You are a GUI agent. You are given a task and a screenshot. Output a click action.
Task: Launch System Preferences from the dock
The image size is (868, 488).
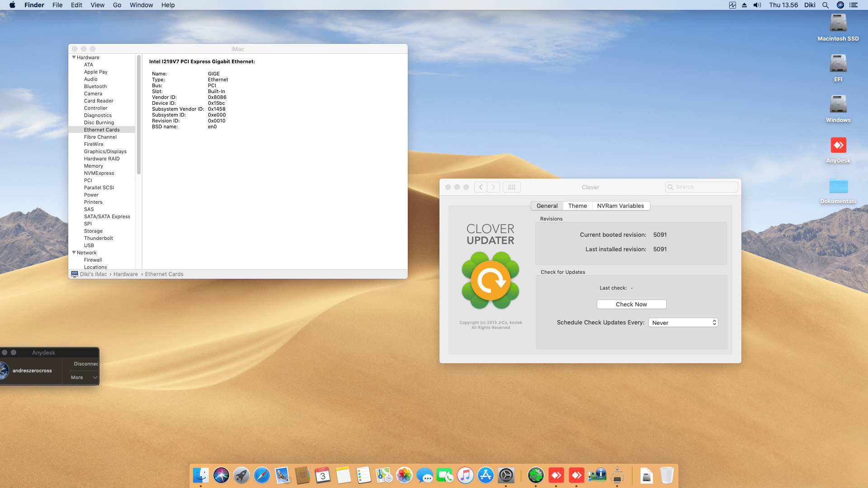pos(506,475)
